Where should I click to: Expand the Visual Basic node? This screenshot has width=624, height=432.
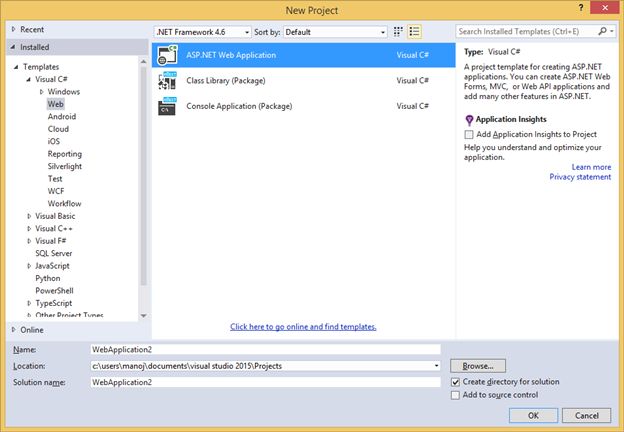tap(29, 216)
